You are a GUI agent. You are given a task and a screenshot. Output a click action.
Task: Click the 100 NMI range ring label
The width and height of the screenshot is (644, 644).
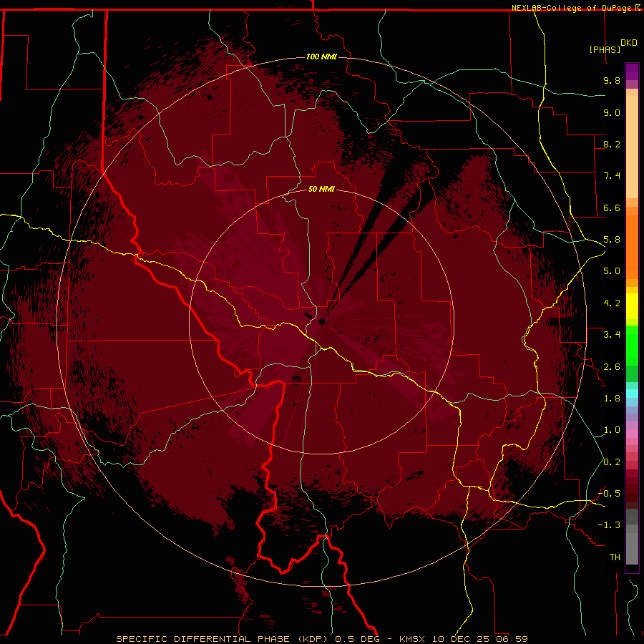(x=321, y=57)
